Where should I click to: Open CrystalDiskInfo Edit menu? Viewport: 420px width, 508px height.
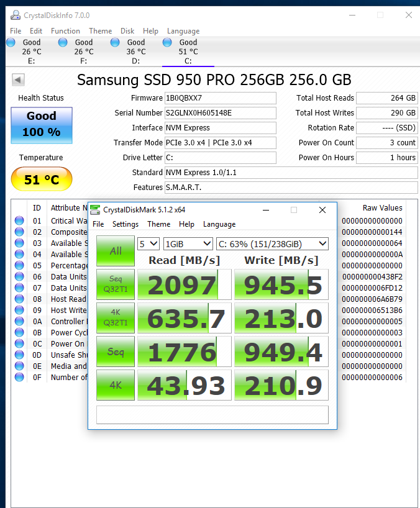36,31
